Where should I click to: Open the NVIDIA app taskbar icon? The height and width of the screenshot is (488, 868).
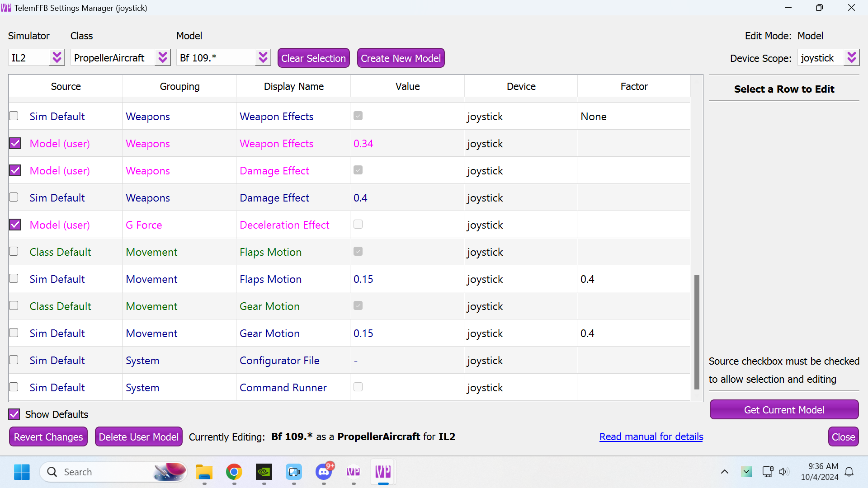264,472
